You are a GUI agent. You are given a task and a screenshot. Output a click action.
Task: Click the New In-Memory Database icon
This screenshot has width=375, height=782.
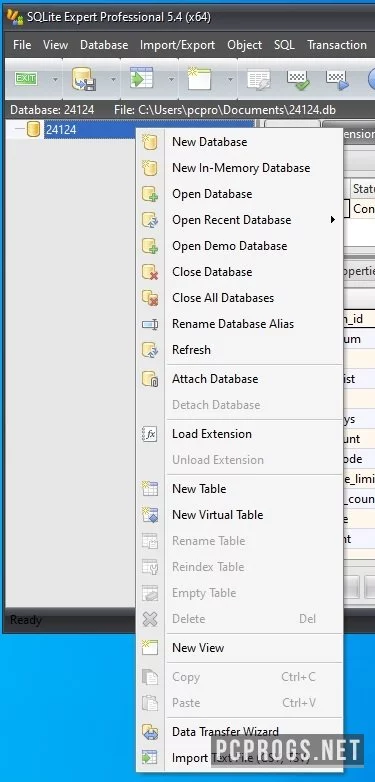[150, 168]
